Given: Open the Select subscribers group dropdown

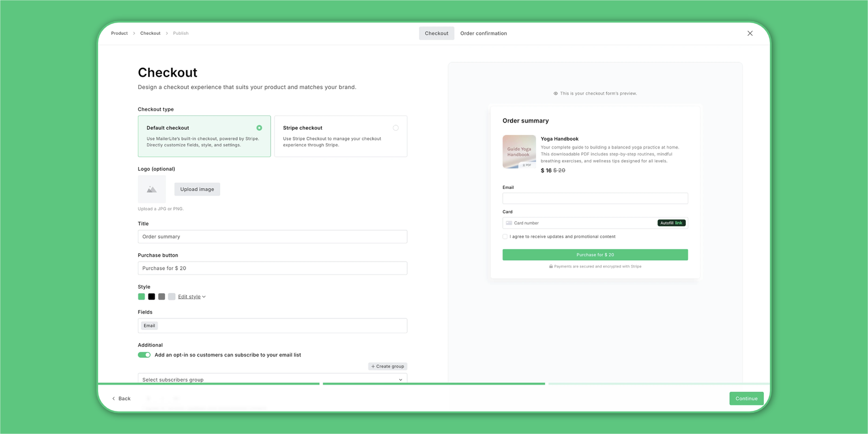Looking at the screenshot, I should point(272,379).
